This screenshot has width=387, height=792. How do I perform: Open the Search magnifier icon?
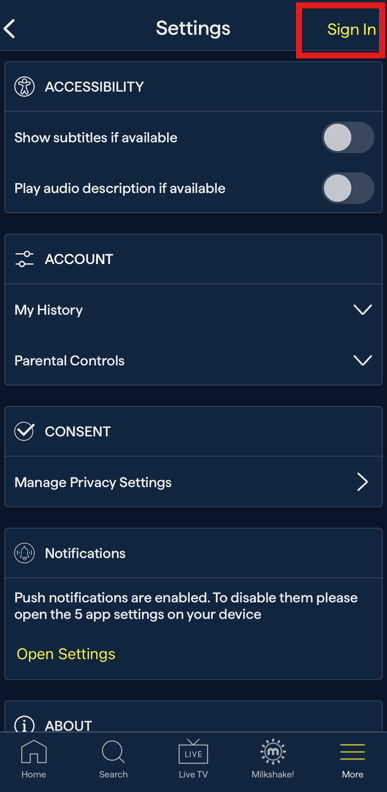click(113, 753)
